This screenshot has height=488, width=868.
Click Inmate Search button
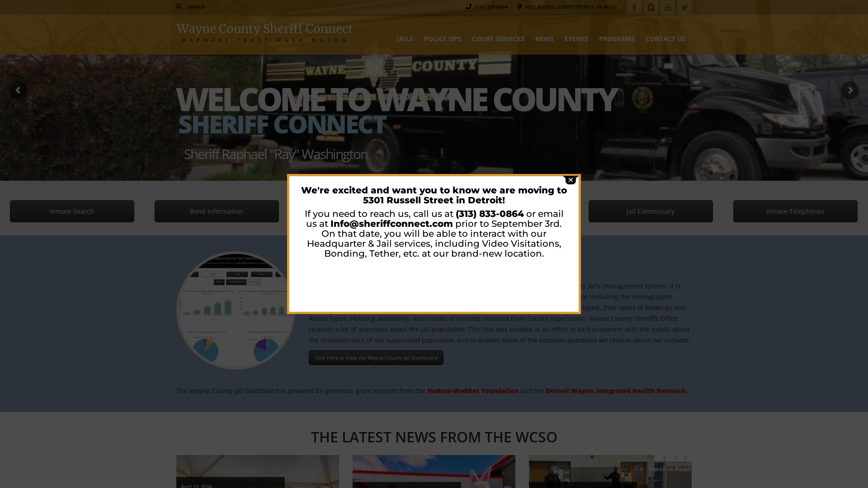coord(71,211)
